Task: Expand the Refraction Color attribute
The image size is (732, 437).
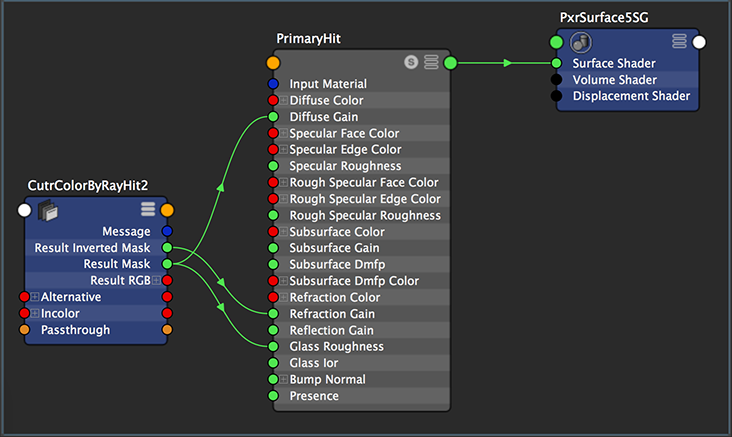Action: pyautogui.click(x=283, y=297)
